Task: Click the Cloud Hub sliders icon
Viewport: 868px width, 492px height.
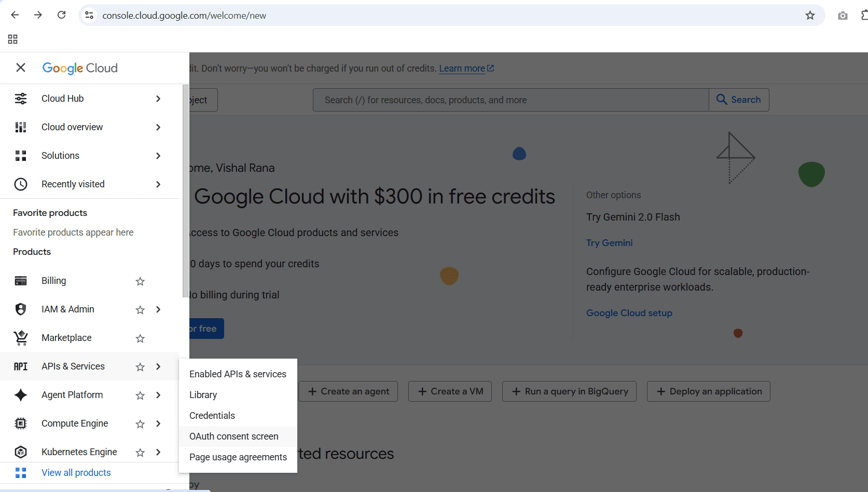Action: [21, 99]
